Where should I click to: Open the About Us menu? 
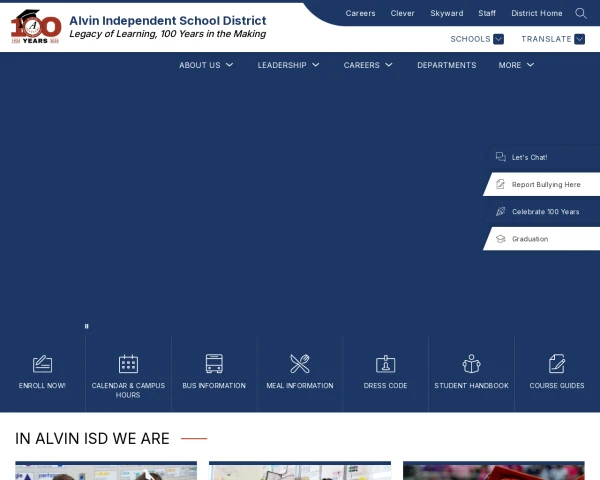tap(200, 65)
